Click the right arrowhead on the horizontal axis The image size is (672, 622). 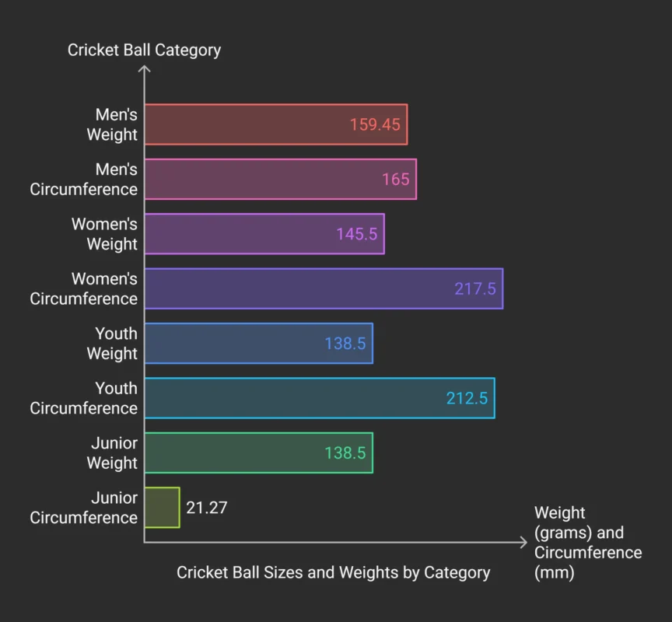(523, 543)
